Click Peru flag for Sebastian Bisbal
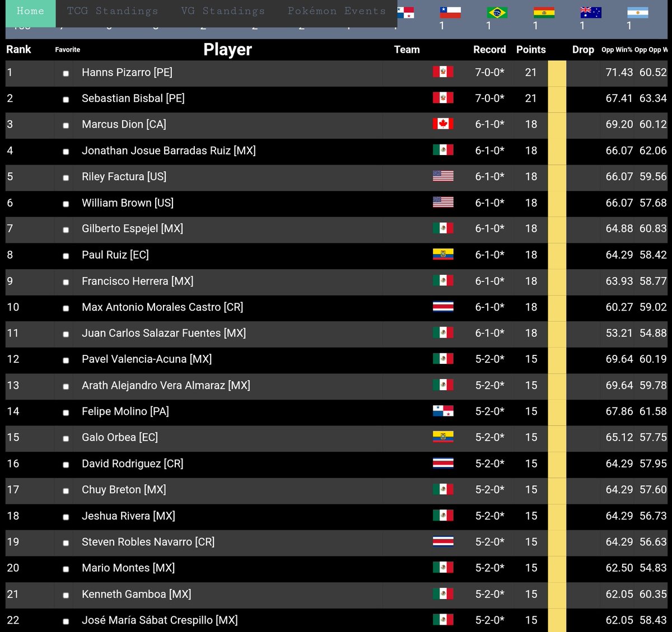This screenshot has width=672, height=632. pos(443,98)
